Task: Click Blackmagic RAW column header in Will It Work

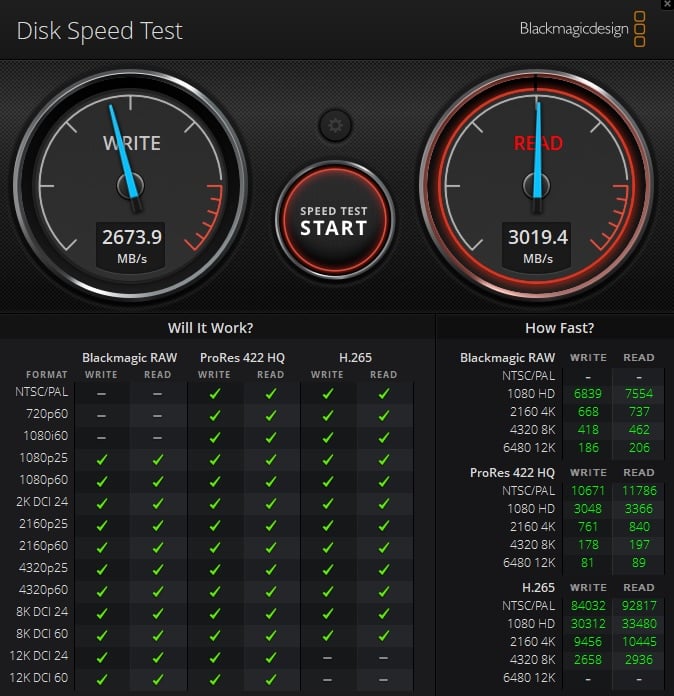Action: point(130,358)
